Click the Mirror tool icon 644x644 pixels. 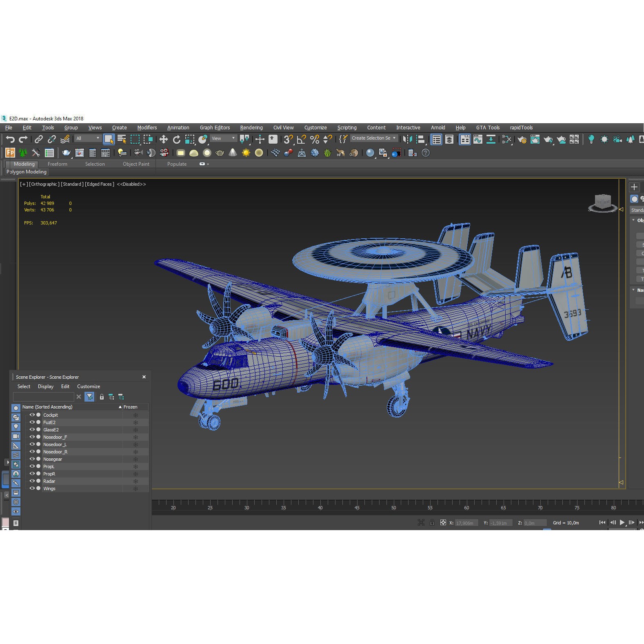407,140
